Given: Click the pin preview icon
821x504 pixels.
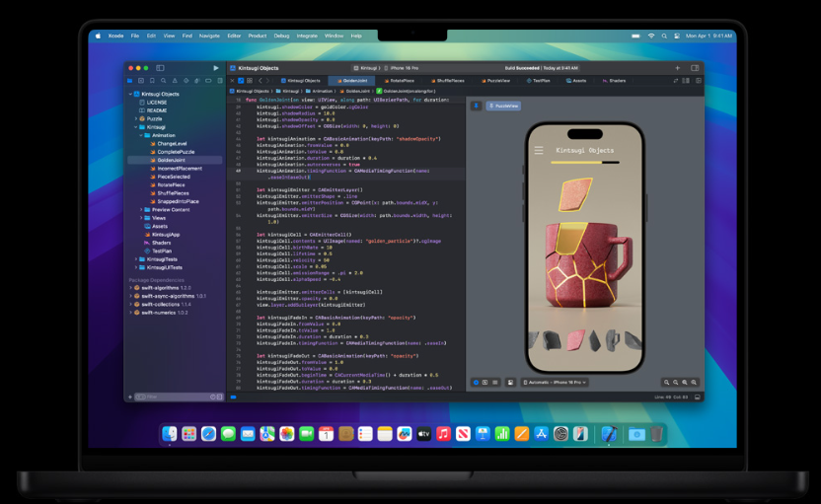Looking at the screenshot, I should (x=476, y=105).
